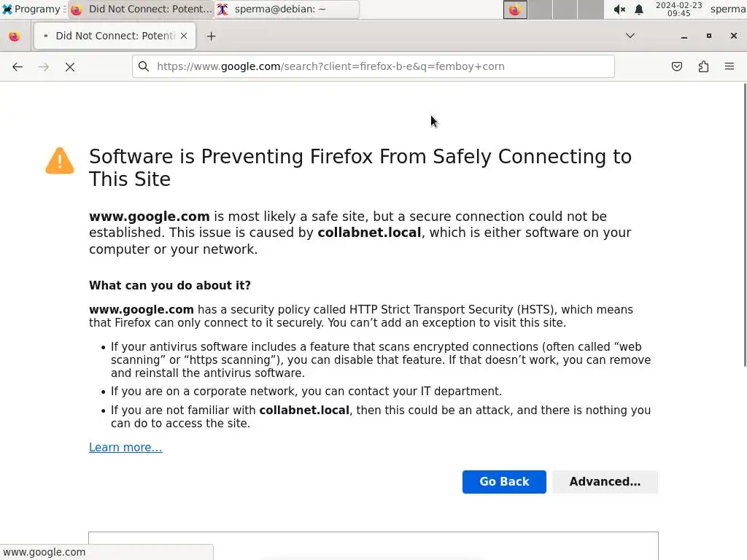Close the Did Not Connect tab
747x560 pixels.
click(184, 36)
